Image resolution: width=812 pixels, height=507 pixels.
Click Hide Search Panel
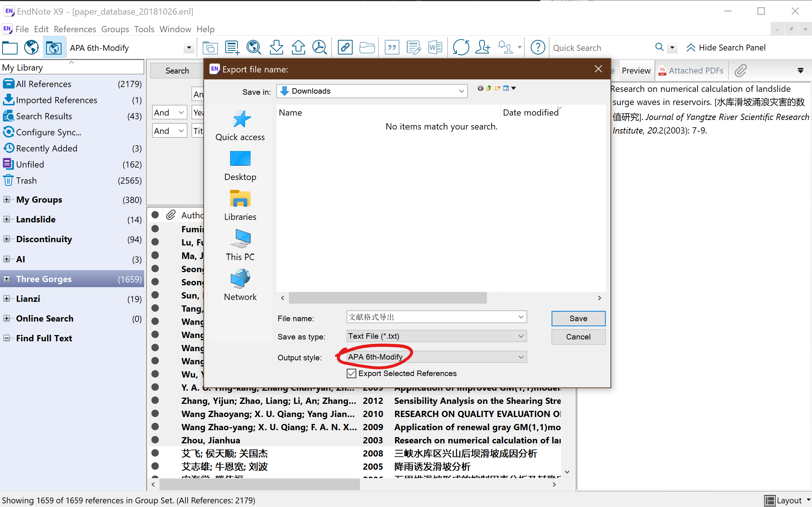point(726,48)
